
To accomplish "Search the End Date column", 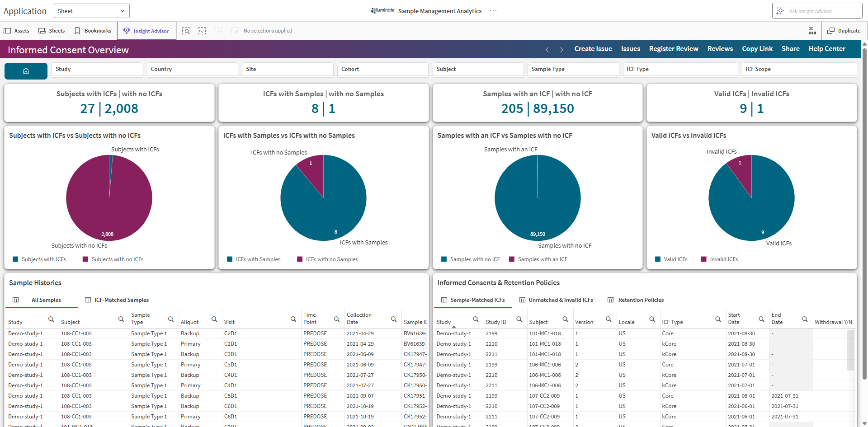I will coord(805,319).
